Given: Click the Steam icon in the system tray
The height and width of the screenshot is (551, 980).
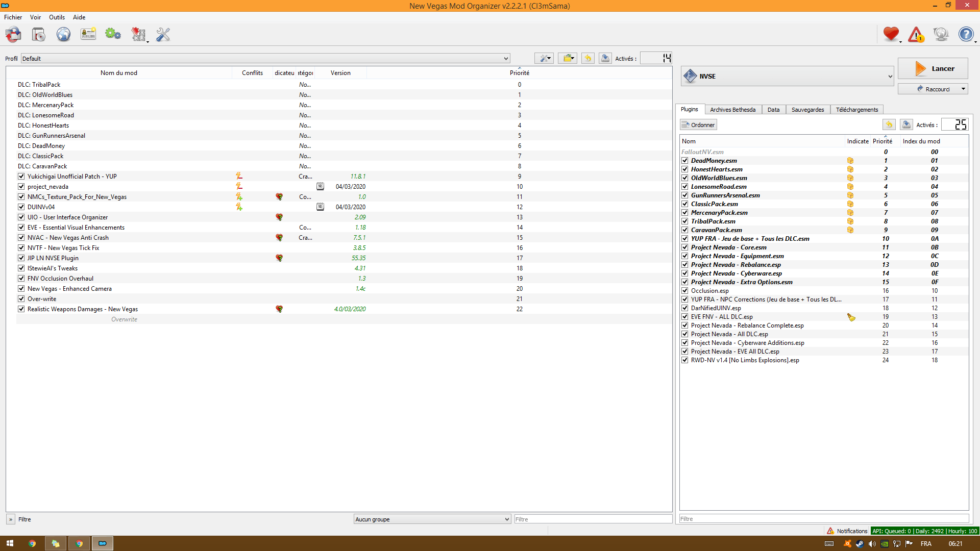Looking at the screenshot, I should pyautogui.click(x=860, y=543).
